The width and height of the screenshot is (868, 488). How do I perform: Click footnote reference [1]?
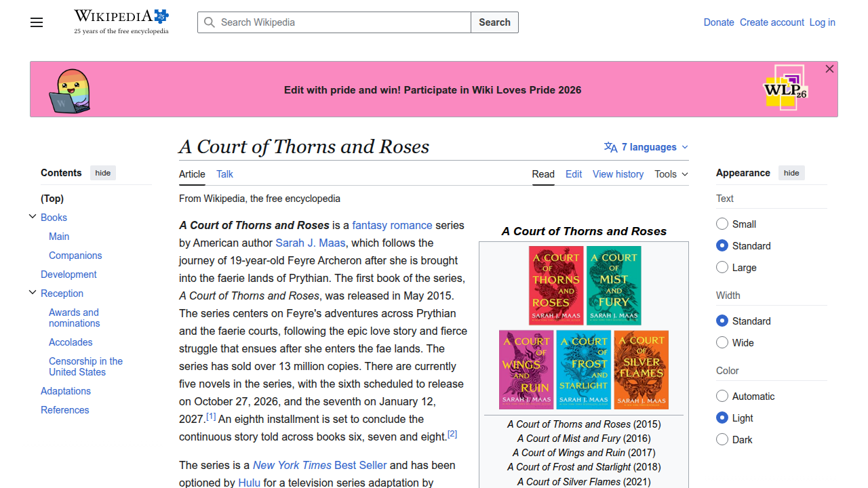click(x=211, y=417)
